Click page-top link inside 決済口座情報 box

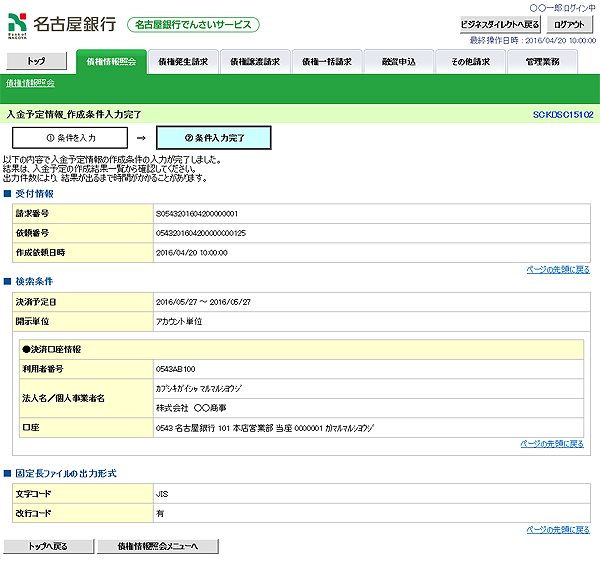(x=552, y=444)
